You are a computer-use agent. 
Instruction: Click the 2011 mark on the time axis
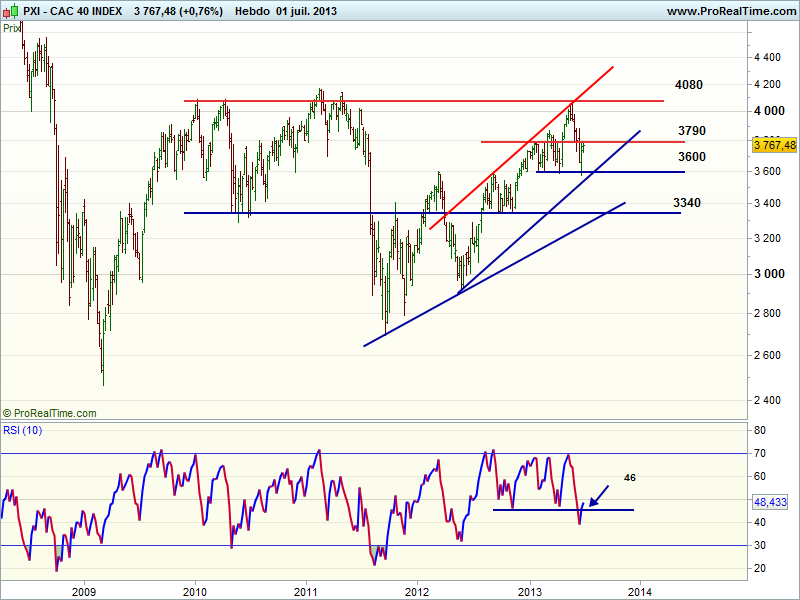click(305, 589)
